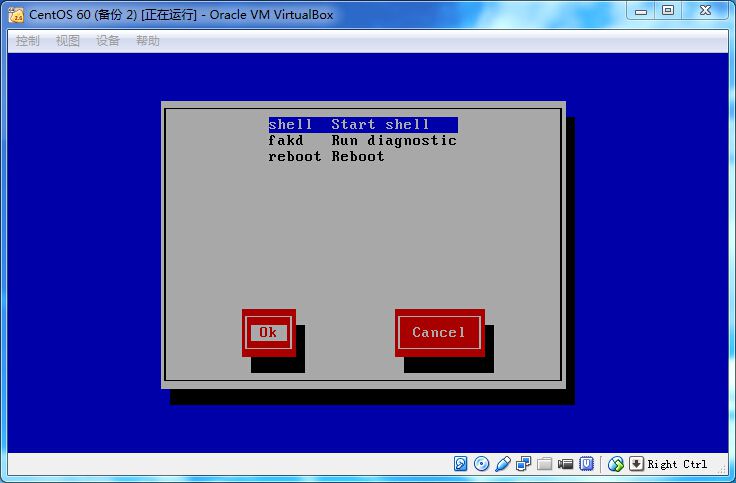Click the mouse integration status icon
Screen dimensions: 736x483
pos(616,464)
